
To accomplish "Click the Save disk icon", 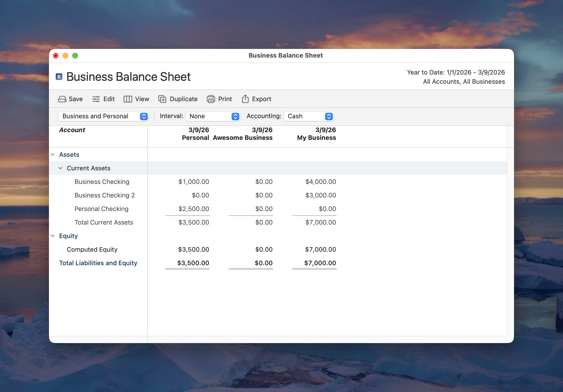I will coord(62,99).
